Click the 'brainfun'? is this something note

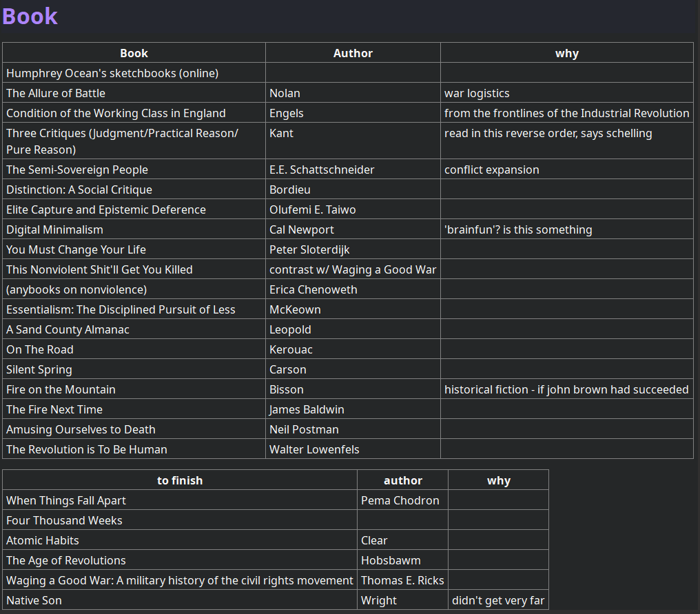[x=518, y=229]
